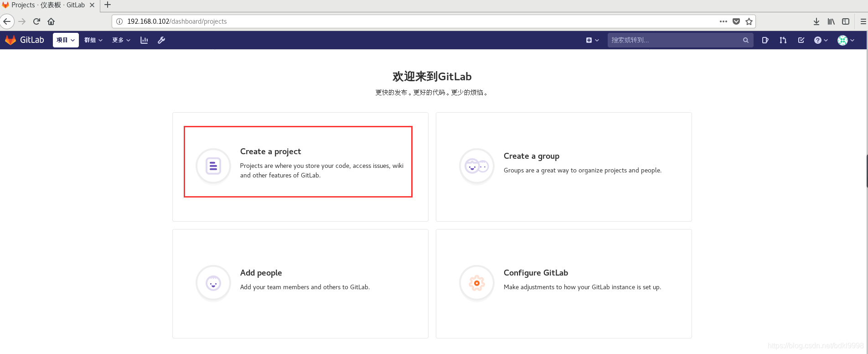Click the Create a group card
Screen dimensions: 868x354
564,167
